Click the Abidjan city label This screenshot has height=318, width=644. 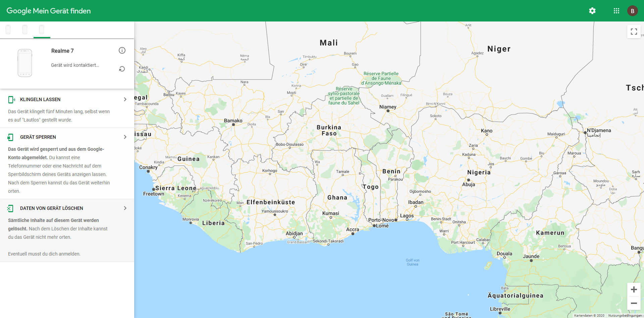(x=294, y=233)
